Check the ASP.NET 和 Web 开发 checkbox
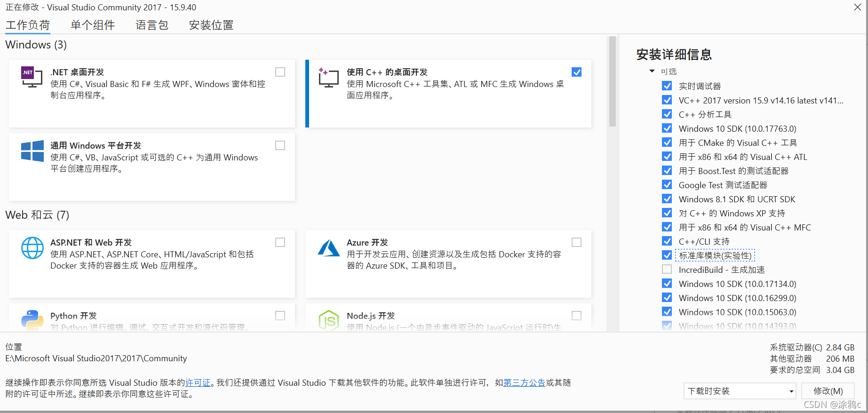 280,242
